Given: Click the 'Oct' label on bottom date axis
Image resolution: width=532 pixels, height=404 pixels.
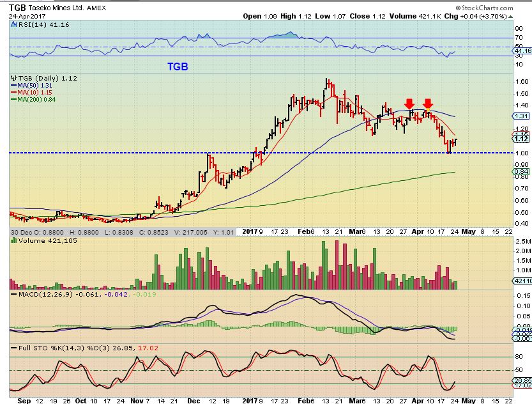Looking at the screenshot, I should [80, 401].
